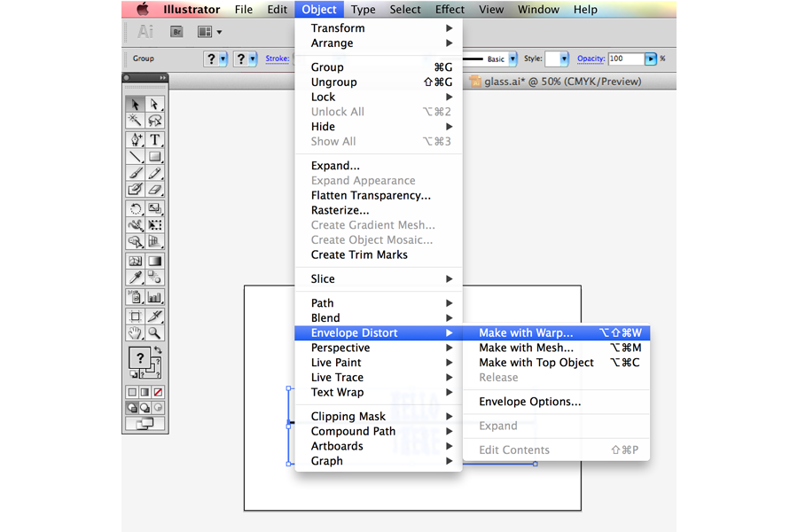
Task: Open the Apple menu
Action: click(143, 9)
